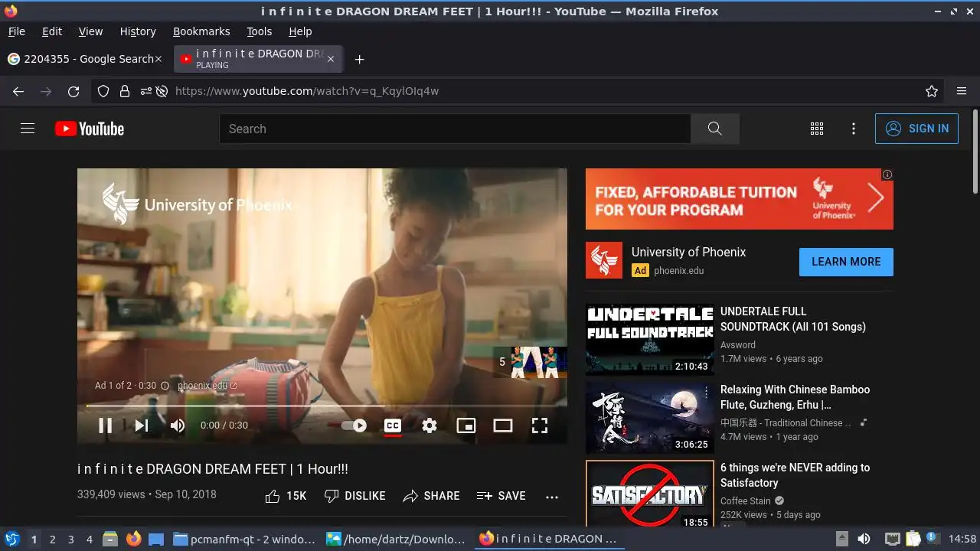The width and height of the screenshot is (980, 551).
Task: Click the permissions icon in address bar
Action: click(x=145, y=91)
